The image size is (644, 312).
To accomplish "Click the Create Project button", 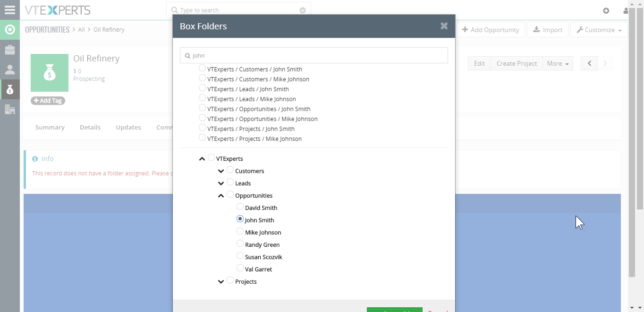I will click(x=517, y=63).
